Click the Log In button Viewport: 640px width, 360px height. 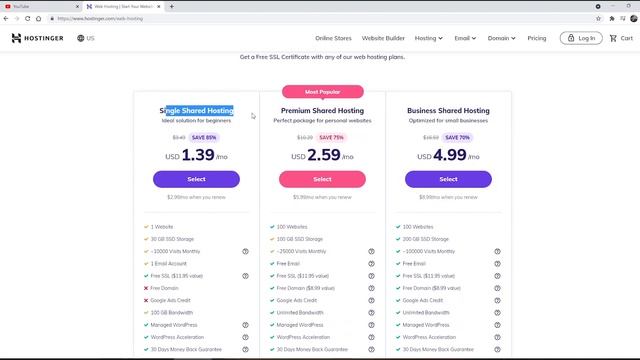click(581, 38)
